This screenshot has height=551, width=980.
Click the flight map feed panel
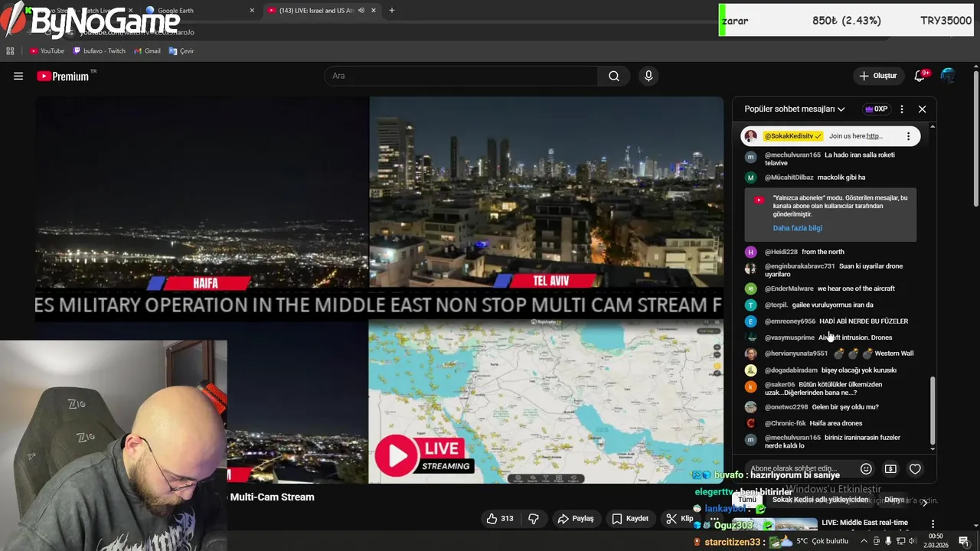(x=546, y=402)
